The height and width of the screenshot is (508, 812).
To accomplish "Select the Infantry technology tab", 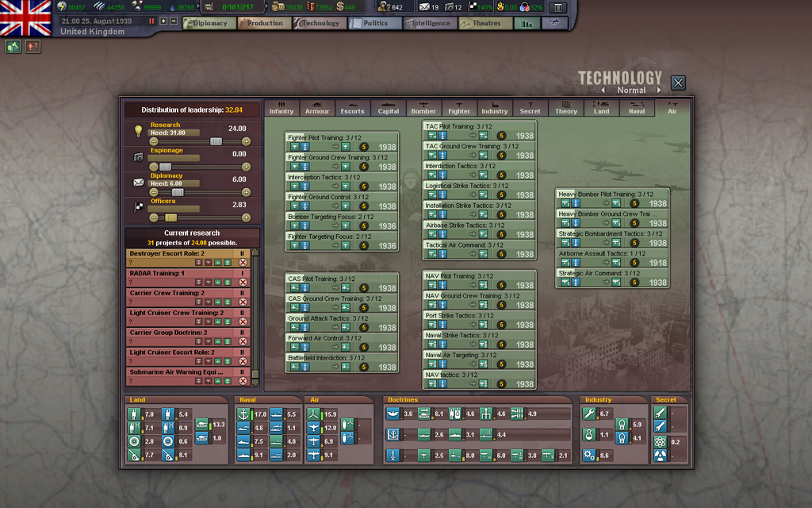I will (282, 108).
